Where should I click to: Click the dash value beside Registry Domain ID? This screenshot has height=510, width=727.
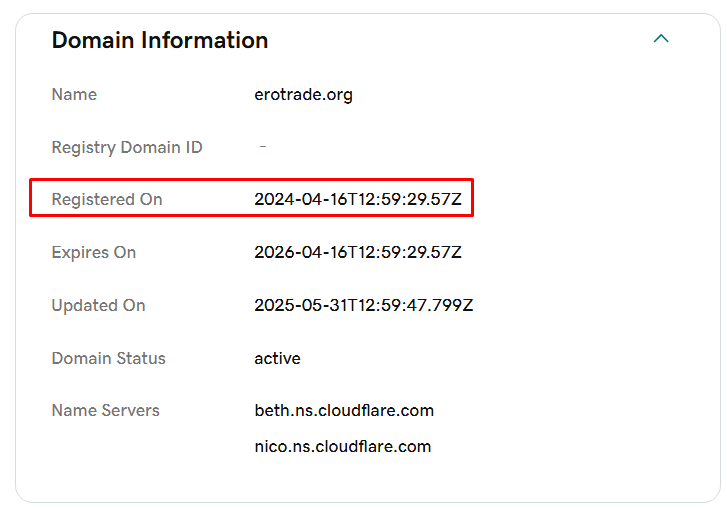pos(263,147)
